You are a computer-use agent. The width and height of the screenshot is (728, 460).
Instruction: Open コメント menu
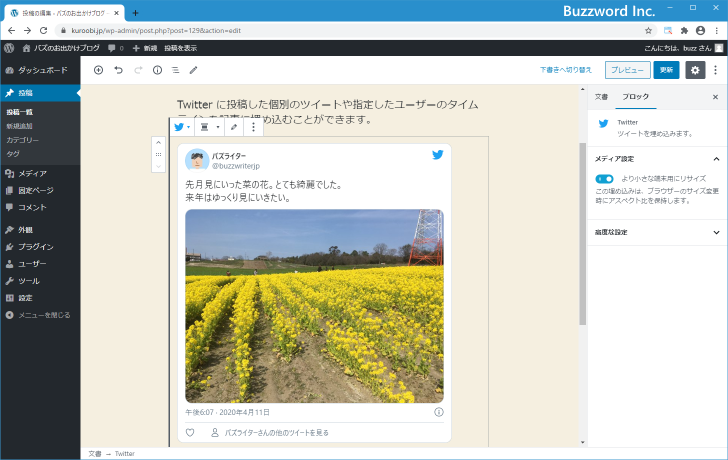(40, 207)
